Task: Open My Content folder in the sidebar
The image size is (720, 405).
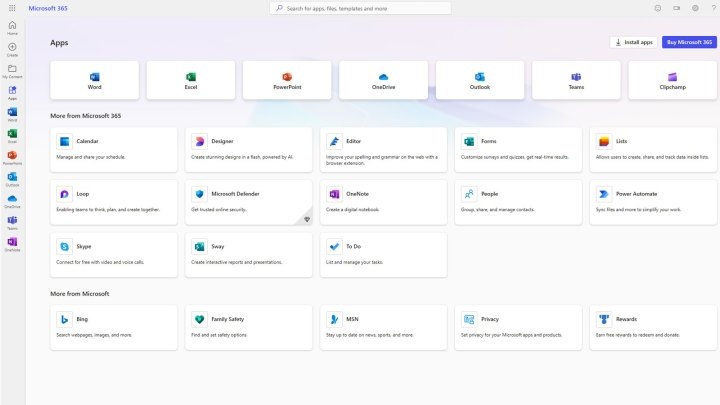Action: click(x=12, y=71)
